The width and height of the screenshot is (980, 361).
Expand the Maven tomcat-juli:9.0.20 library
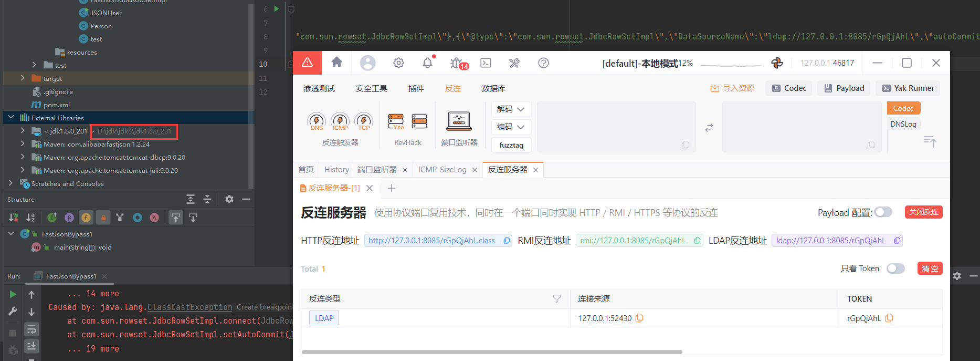23,170
